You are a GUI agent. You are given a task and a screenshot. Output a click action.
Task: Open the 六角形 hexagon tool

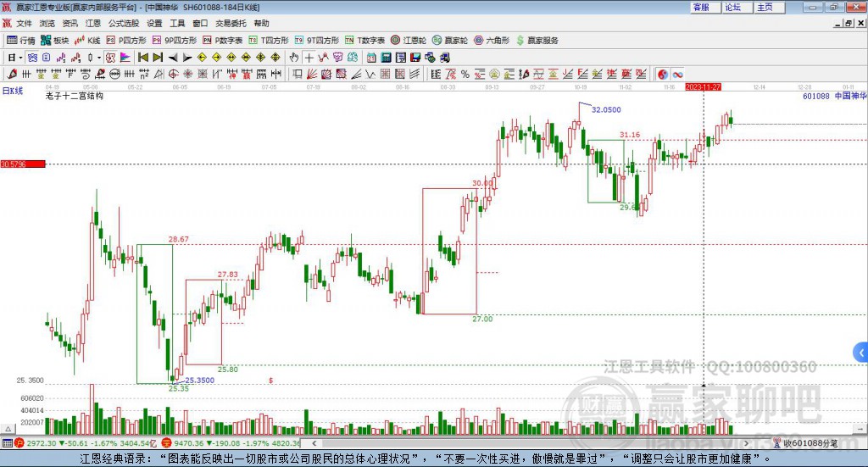point(492,40)
